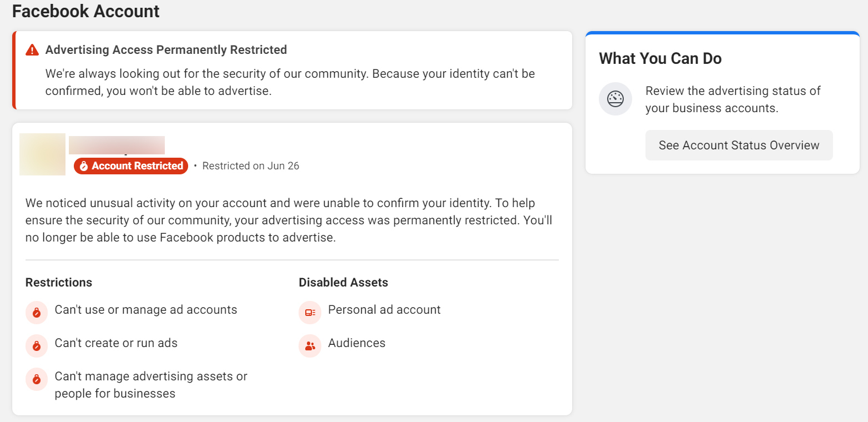
Task: Click the Account Restricted badge
Action: pos(131,166)
